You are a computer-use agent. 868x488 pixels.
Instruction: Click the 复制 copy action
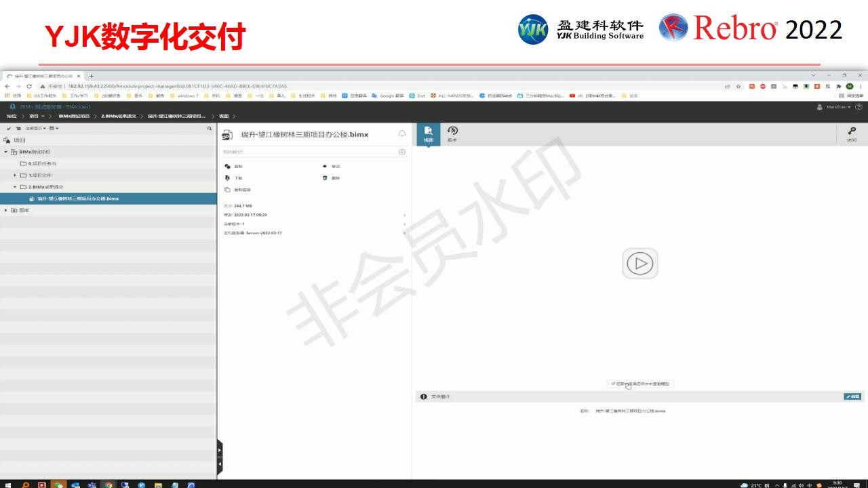[x=233, y=166]
